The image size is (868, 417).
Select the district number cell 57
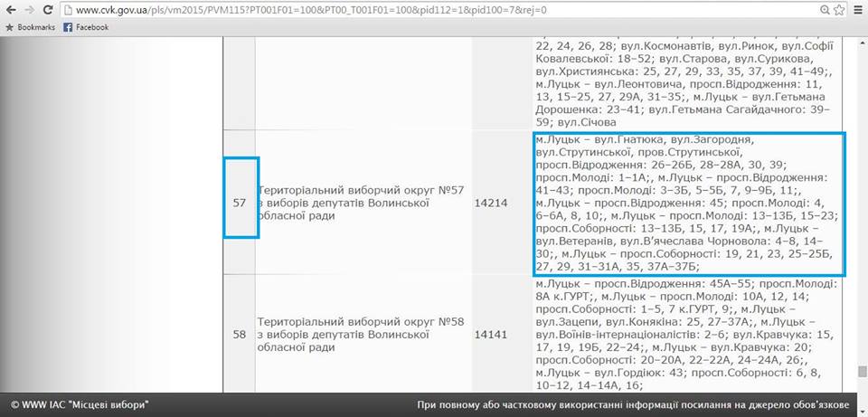point(239,204)
